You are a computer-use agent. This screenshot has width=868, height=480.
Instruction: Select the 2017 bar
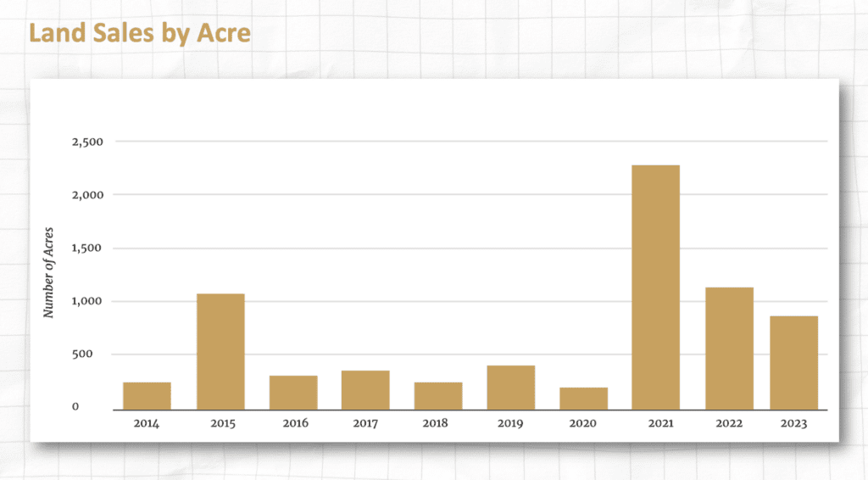tap(365, 389)
